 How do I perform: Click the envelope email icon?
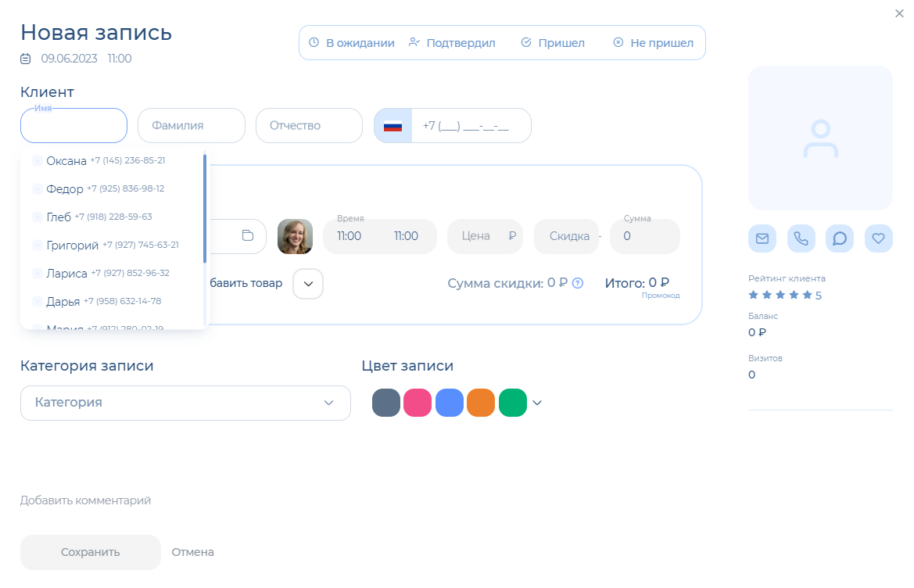click(762, 238)
